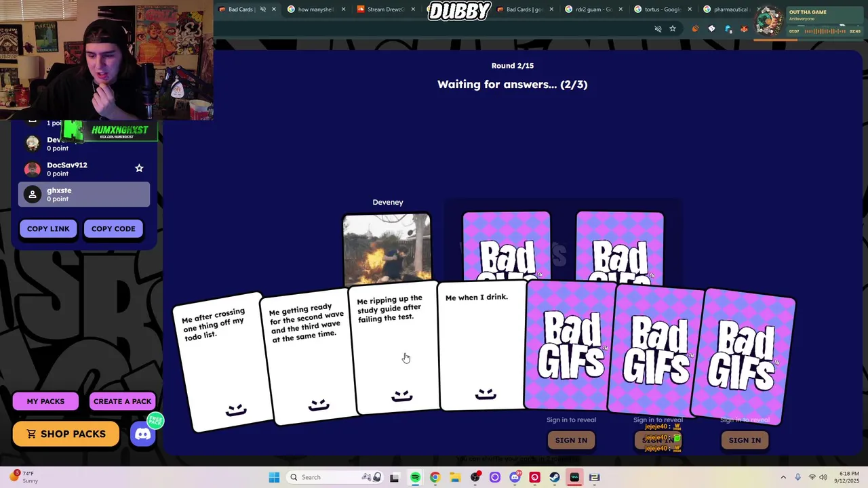
Task: Click the ghxste player row name
Action: coord(59,190)
